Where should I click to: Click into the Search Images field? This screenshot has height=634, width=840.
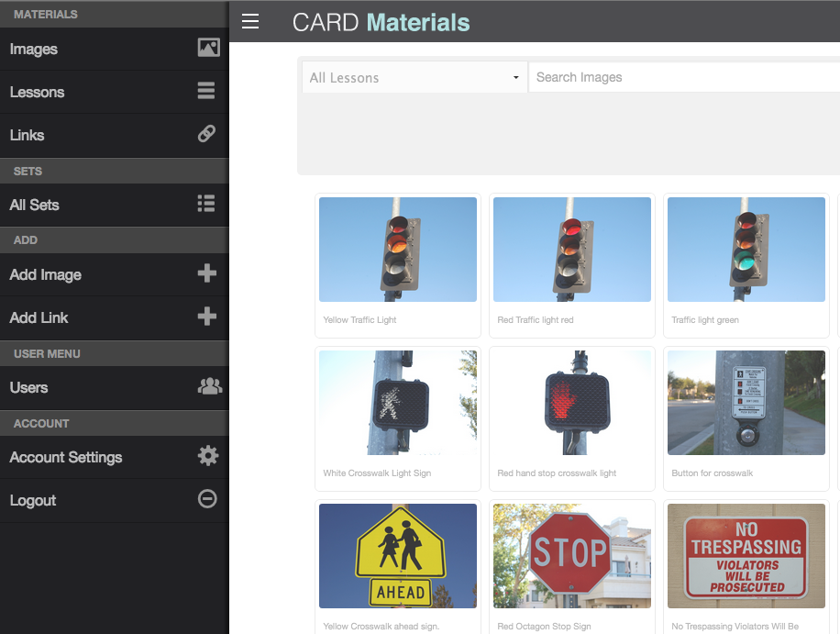pos(683,78)
